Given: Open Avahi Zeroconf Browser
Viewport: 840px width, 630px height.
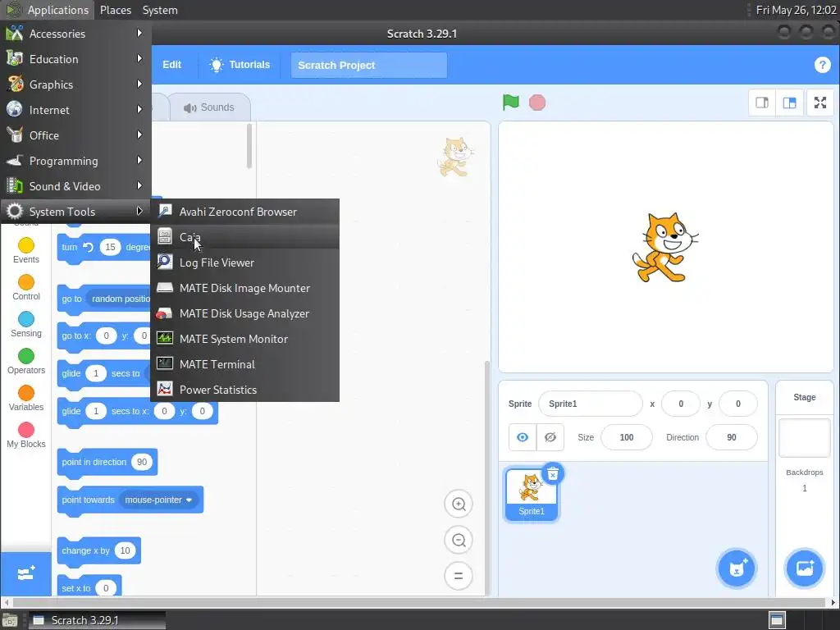Looking at the screenshot, I should (x=244, y=212).
